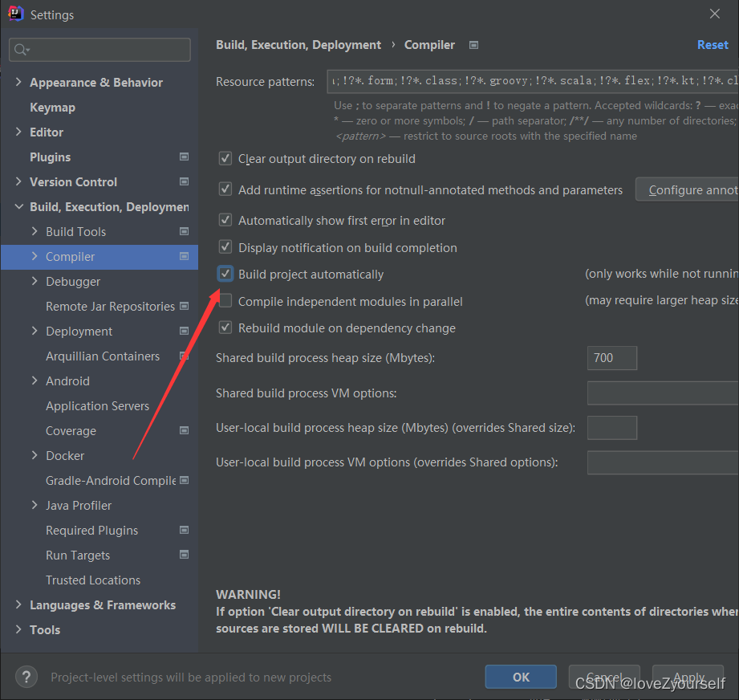Image resolution: width=739 pixels, height=700 pixels.
Task: Click the IntelliJ IDEA logo in title bar
Action: coord(15,14)
